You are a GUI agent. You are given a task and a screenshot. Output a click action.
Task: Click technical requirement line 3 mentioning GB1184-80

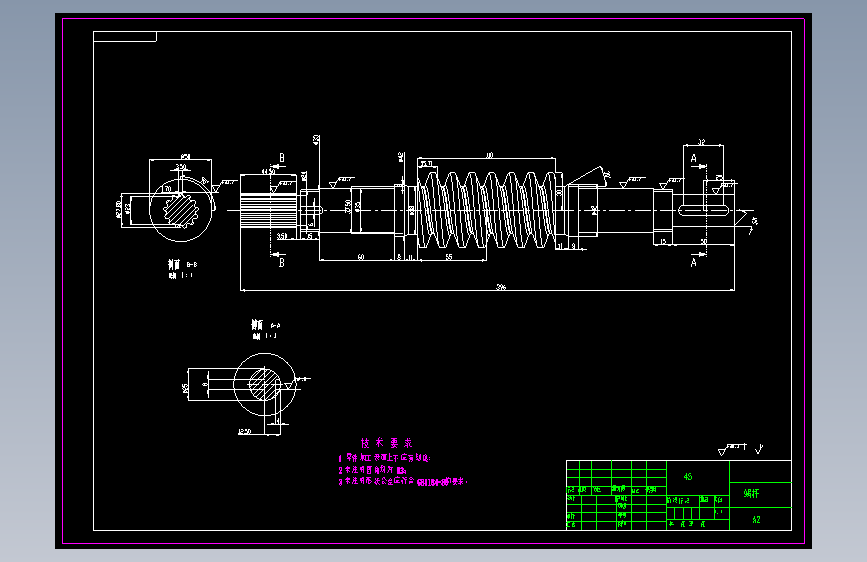(x=403, y=482)
